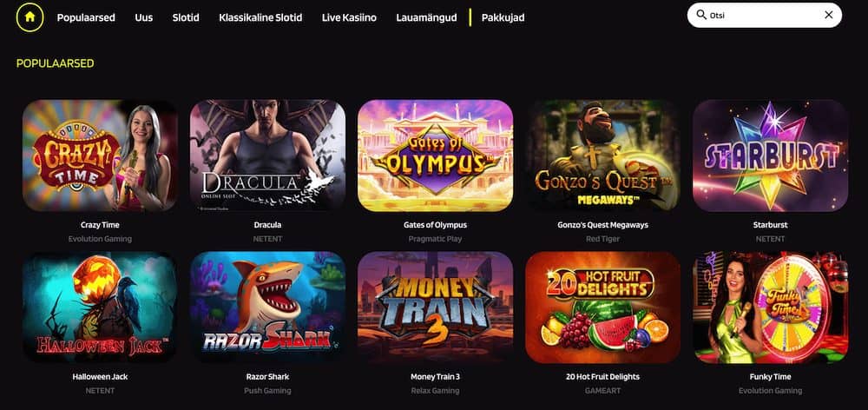This screenshot has width=868, height=410.
Task: Open the Starburst game thumbnail
Action: point(770,155)
